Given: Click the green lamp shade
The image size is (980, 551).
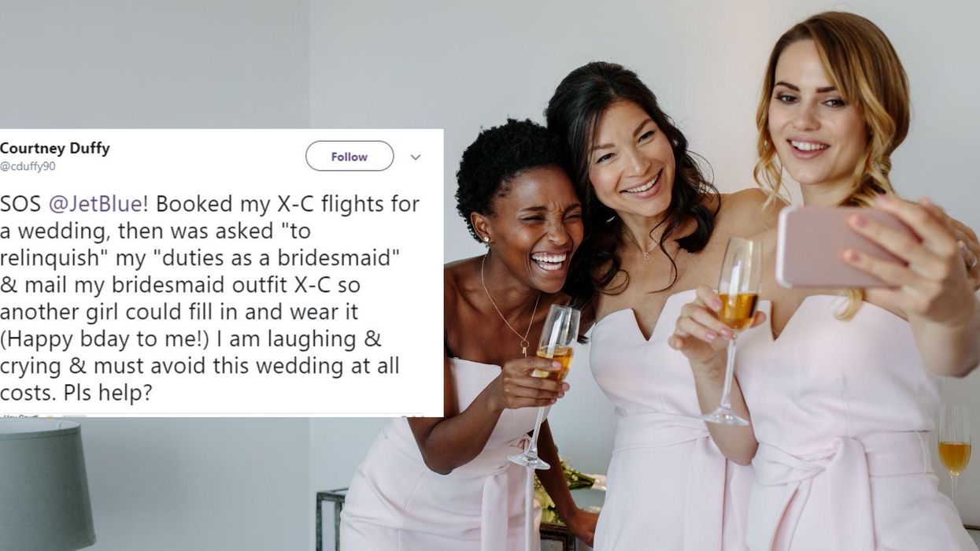Looking at the screenshot, I should tap(46, 485).
